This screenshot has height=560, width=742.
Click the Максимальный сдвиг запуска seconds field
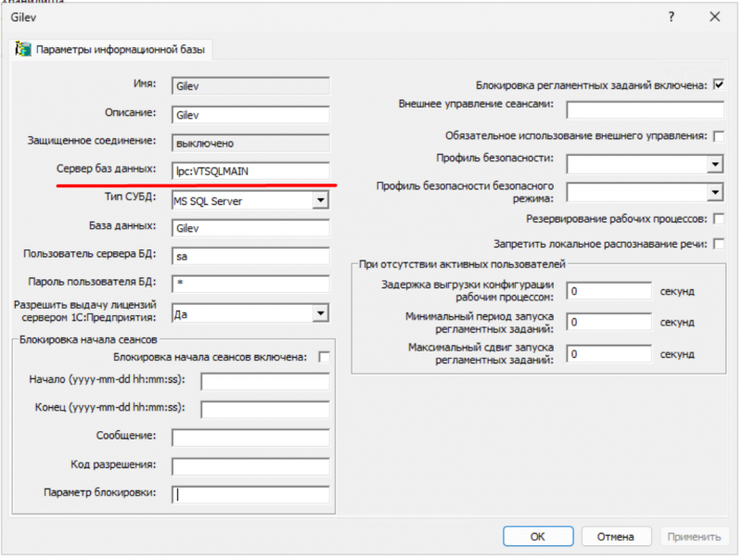point(609,354)
